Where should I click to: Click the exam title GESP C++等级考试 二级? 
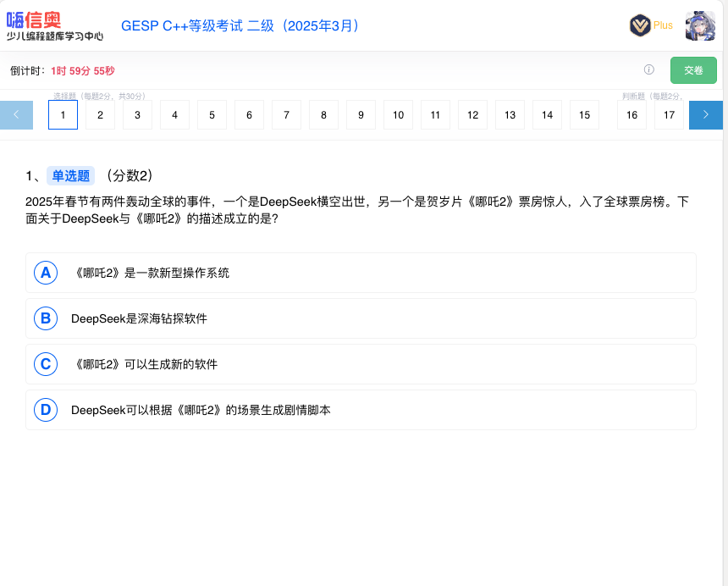click(x=242, y=25)
